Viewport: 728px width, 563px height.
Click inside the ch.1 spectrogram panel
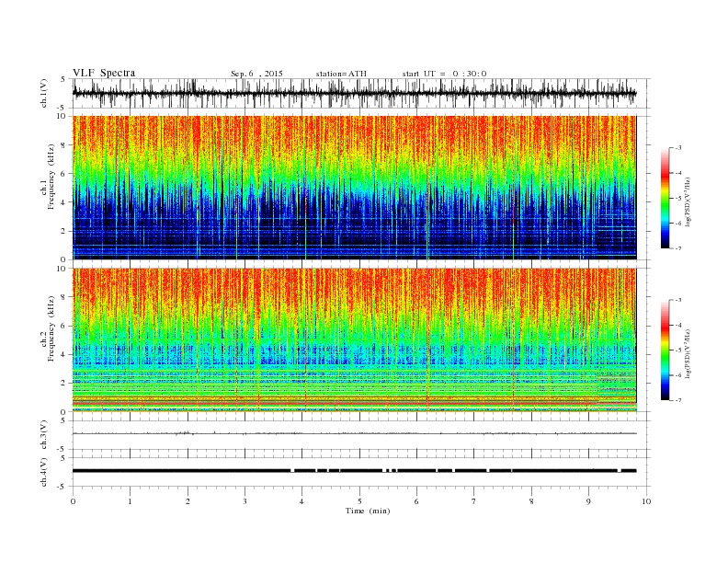pos(355,188)
